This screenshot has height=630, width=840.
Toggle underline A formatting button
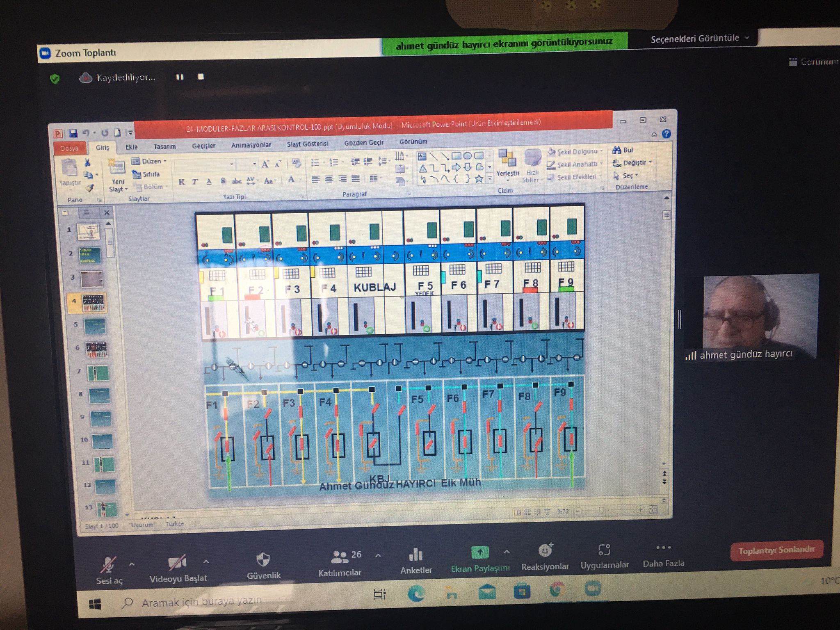coord(209,181)
